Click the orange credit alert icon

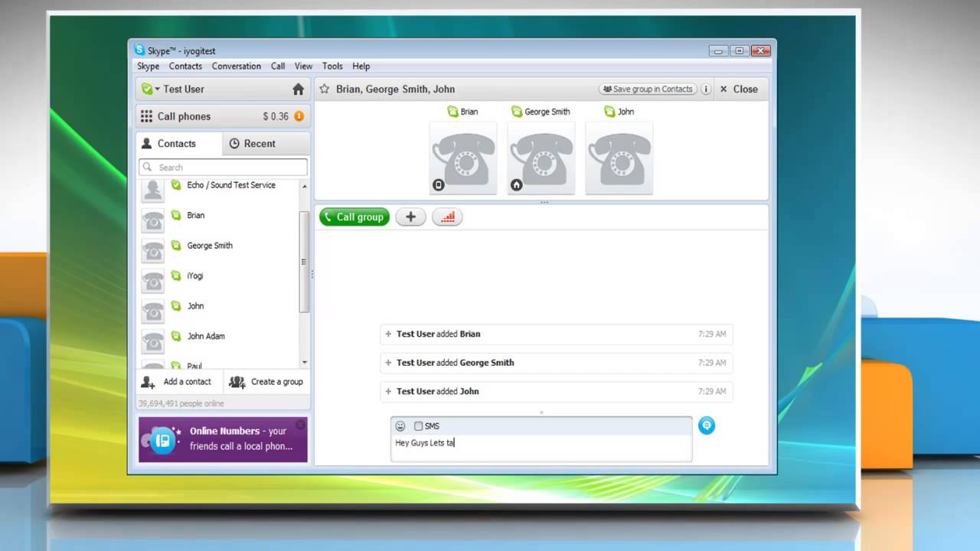coord(299,116)
